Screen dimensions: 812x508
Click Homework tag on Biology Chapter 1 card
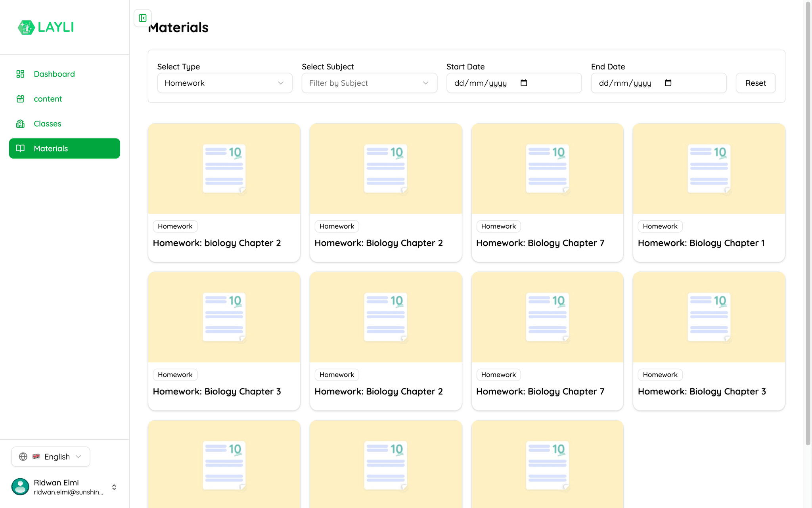click(x=660, y=226)
